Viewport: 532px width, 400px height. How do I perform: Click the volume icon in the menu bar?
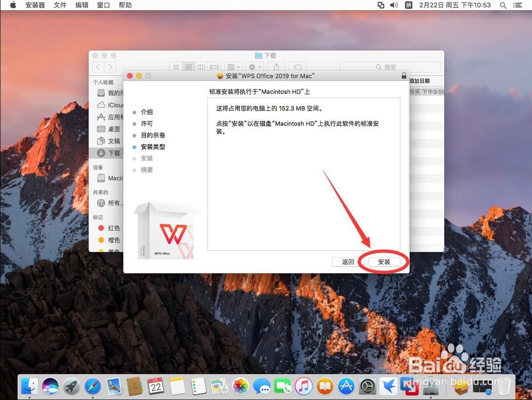[394, 5]
